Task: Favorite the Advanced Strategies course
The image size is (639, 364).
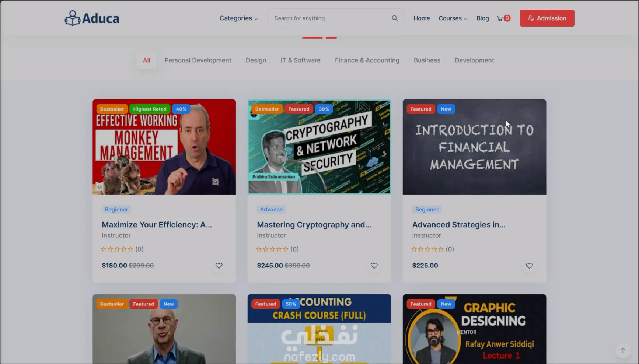Action: click(x=529, y=266)
